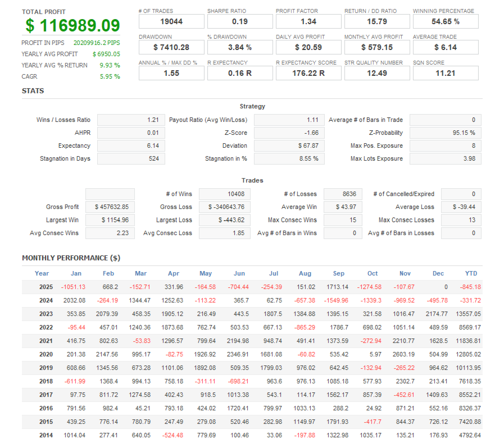The width and height of the screenshot is (504, 441).
Task: Select the Dec column header
Action: click(438, 274)
